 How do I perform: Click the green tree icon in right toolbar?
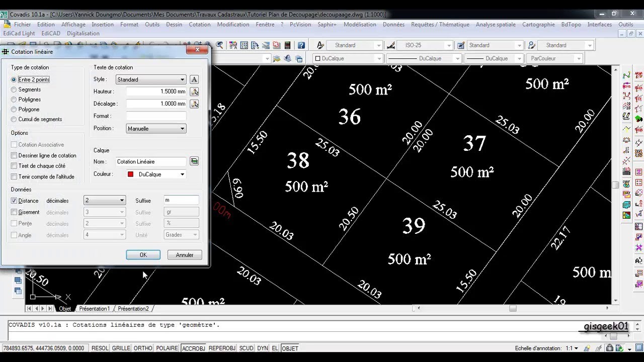coord(639,119)
